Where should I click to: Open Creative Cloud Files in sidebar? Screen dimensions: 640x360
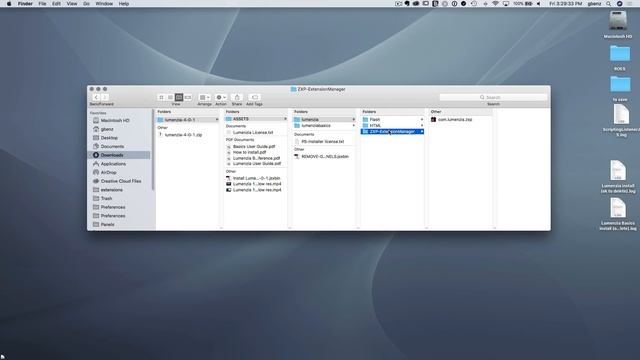pyautogui.click(x=121, y=181)
